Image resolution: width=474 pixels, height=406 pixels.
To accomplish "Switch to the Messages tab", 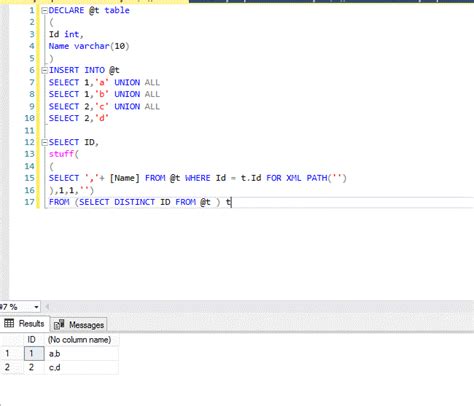I will [79, 324].
